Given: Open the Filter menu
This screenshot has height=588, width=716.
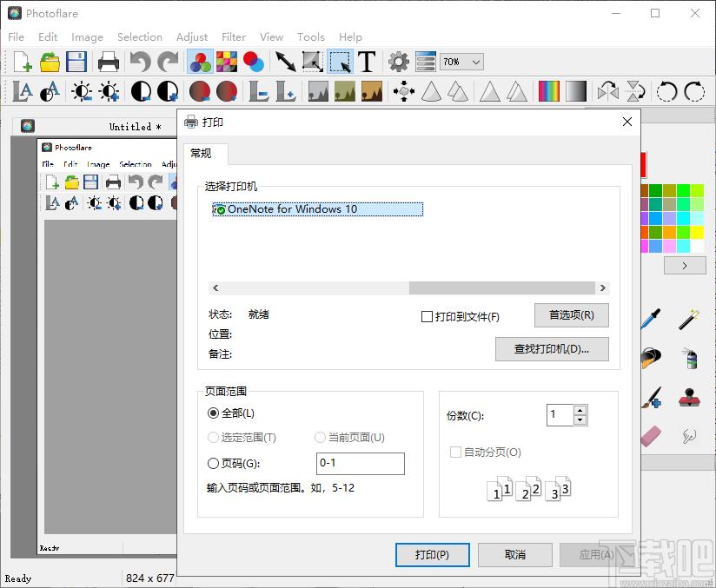Looking at the screenshot, I should [x=234, y=36].
